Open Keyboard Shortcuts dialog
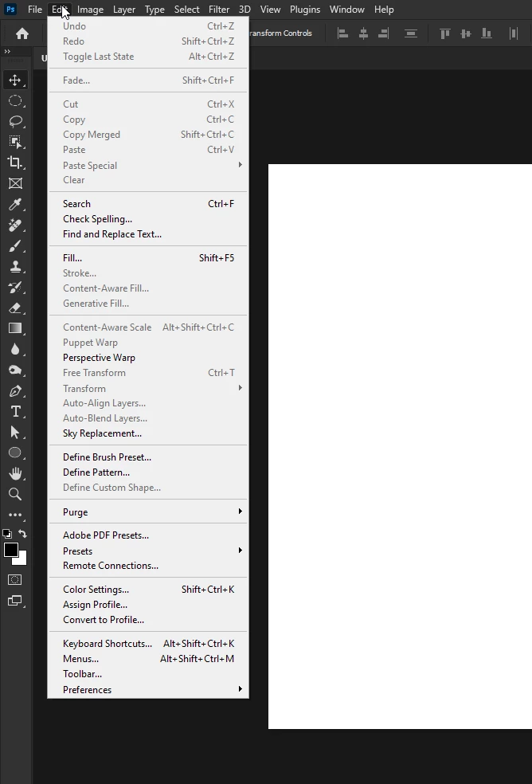 148,644
